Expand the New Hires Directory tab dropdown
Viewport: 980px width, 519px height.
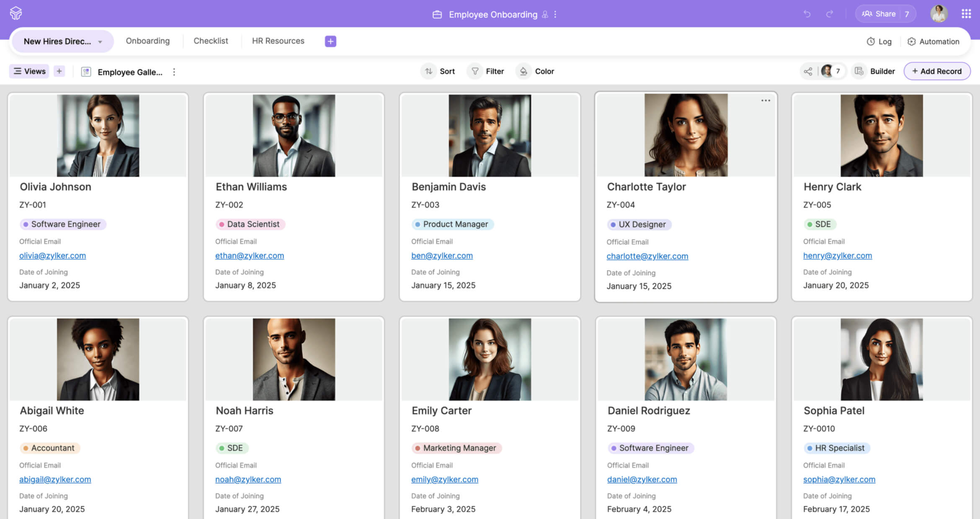[100, 42]
